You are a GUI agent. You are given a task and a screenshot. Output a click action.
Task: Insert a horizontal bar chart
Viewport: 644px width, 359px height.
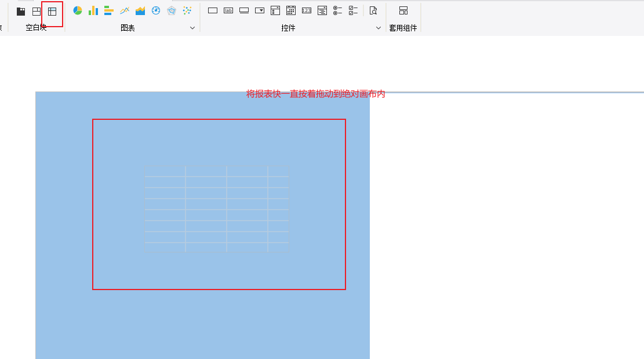click(109, 10)
